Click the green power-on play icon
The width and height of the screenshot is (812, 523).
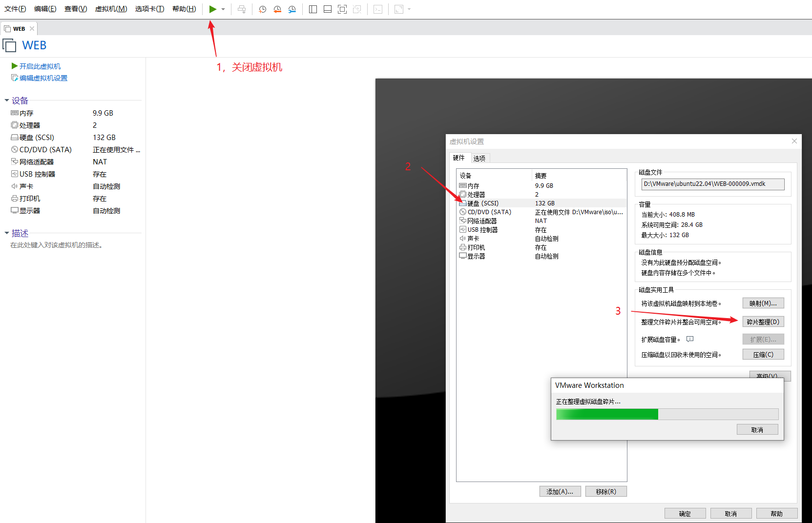point(212,9)
